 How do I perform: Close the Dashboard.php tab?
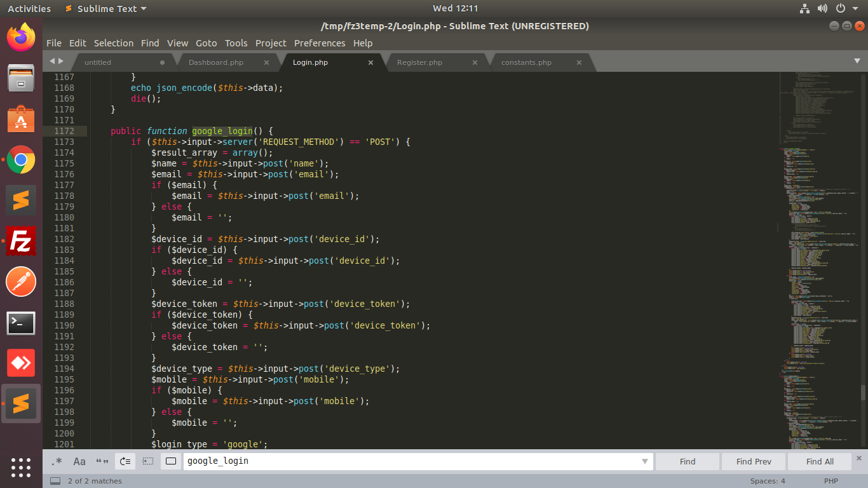266,62
